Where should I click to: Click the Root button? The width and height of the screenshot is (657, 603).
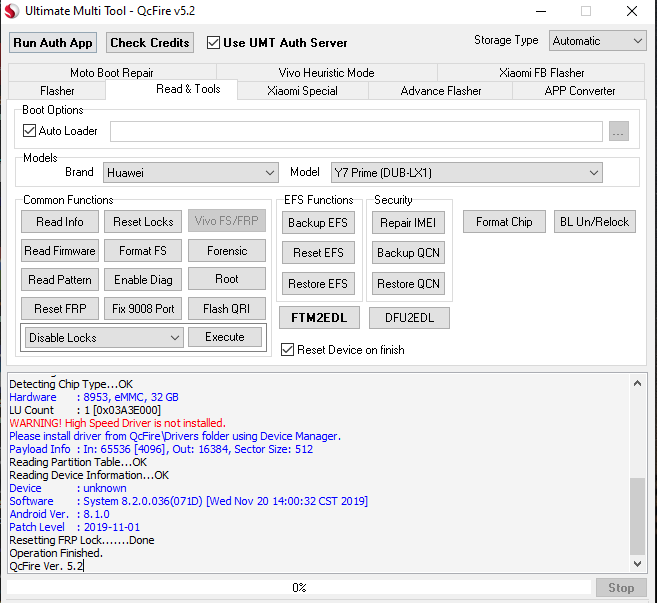[x=227, y=279]
